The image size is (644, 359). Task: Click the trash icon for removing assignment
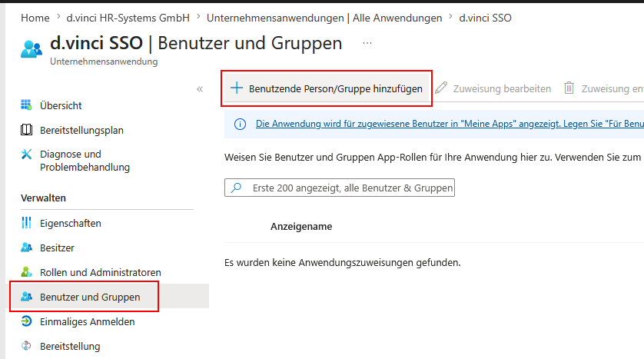(x=569, y=88)
